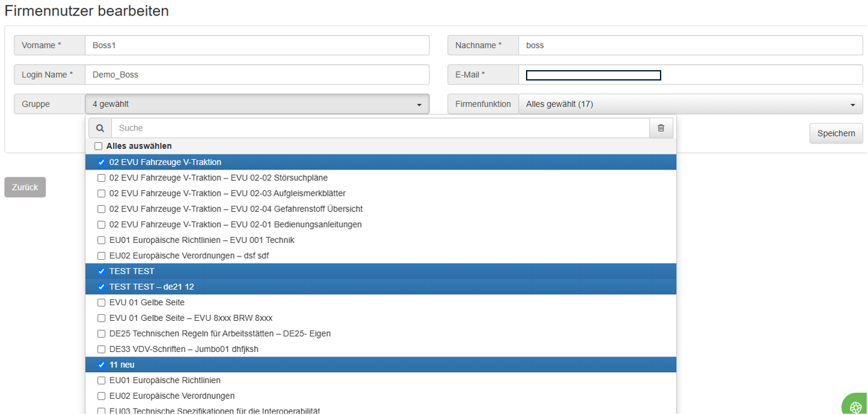Click into the E-Mail field
This screenshot has width=868, height=415.
coord(690,75)
